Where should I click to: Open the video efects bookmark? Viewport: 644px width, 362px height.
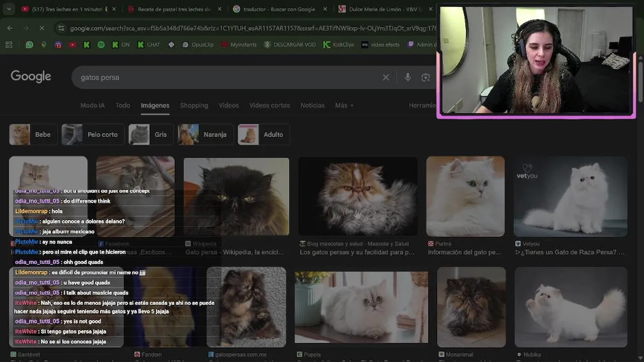(x=381, y=45)
